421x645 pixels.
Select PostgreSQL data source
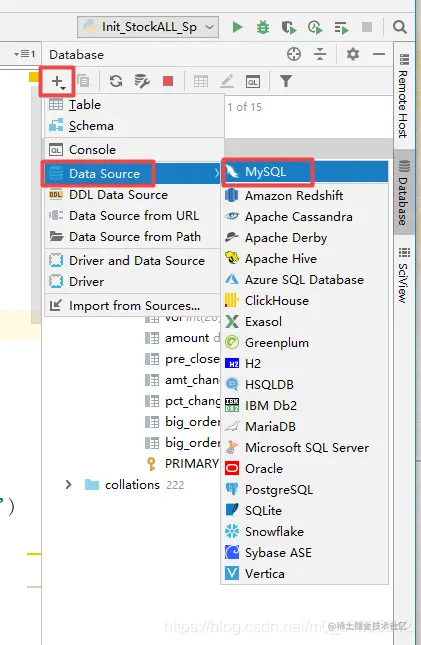click(x=305, y=490)
